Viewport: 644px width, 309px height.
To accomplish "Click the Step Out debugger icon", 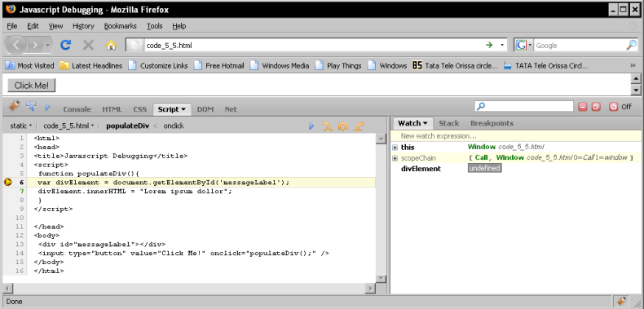I will pos(359,126).
